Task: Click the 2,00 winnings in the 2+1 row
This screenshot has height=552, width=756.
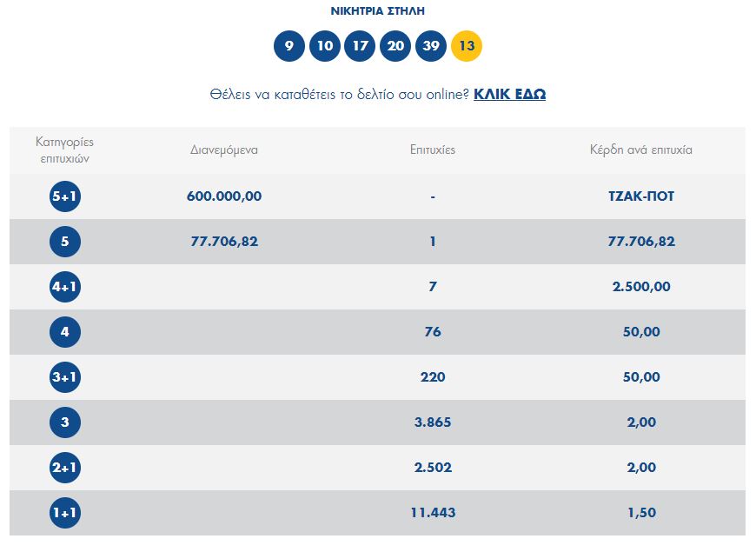Action: 641,468
